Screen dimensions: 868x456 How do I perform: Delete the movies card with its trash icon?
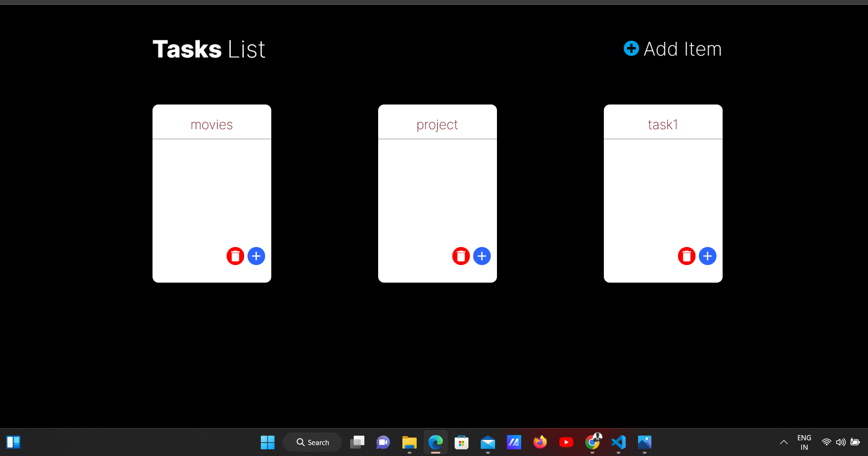[x=235, y=256]
